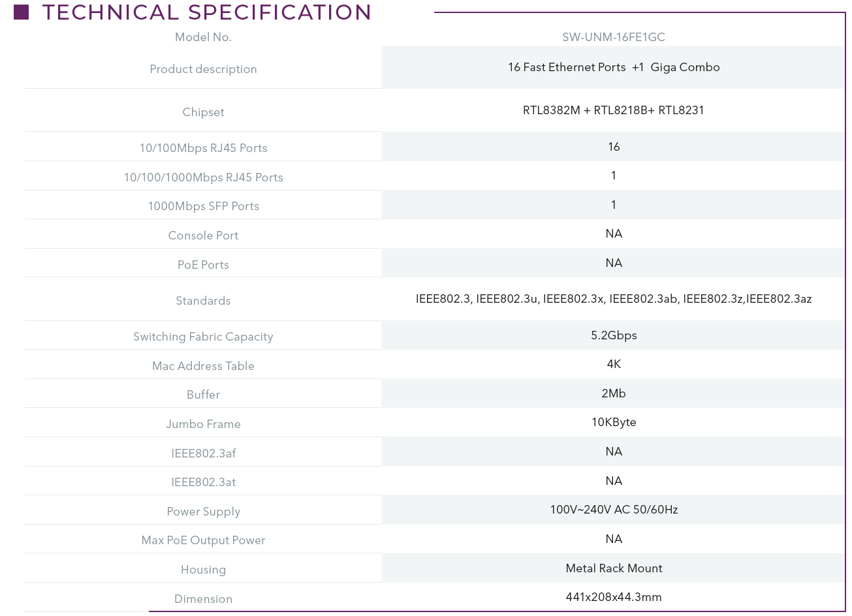This screenshot has height=616, width=852.
Task: Click the 2Mb buffer value
Action: point(614,393)
